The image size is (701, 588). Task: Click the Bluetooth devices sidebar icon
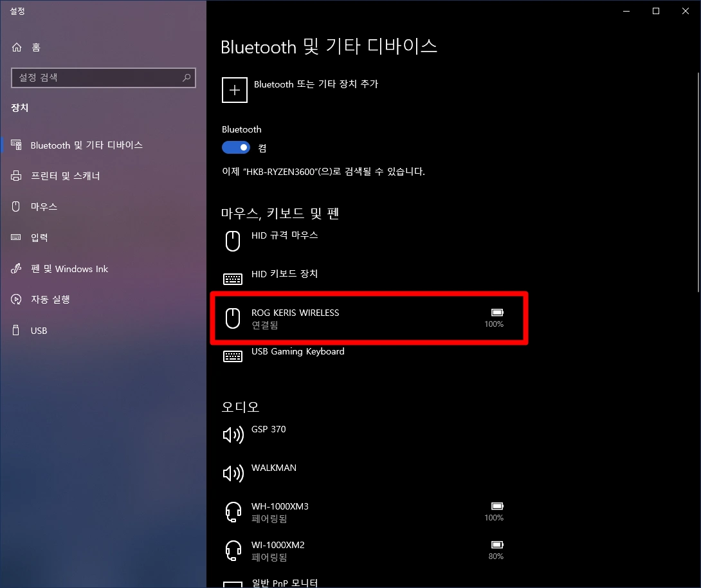pos(16,145)
